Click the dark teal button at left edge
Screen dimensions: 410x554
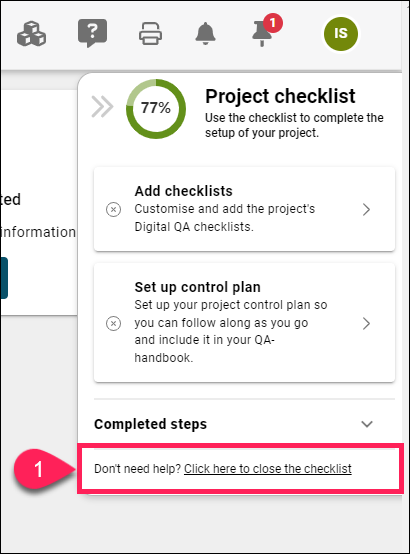4,278
